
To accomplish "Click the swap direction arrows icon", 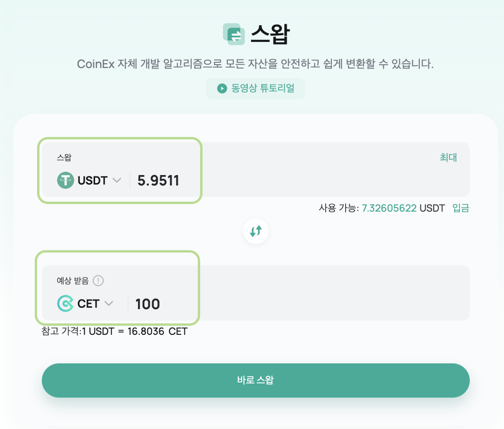I will pos(256,231).
